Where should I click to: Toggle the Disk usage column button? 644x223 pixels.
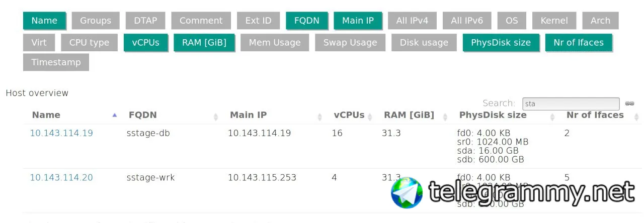pyautogui.click(x=424, y=43)
